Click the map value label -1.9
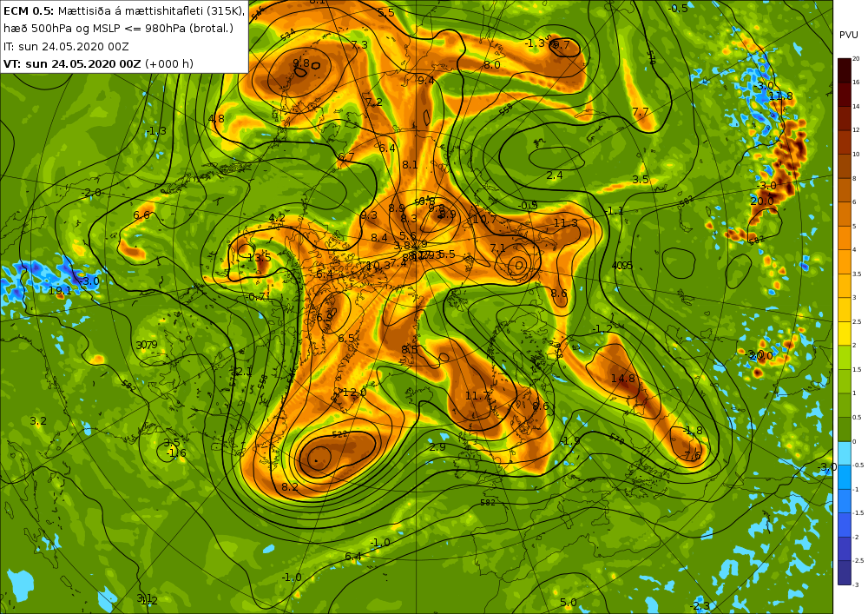This screenshot has width=868, height=614. [570, 440]
